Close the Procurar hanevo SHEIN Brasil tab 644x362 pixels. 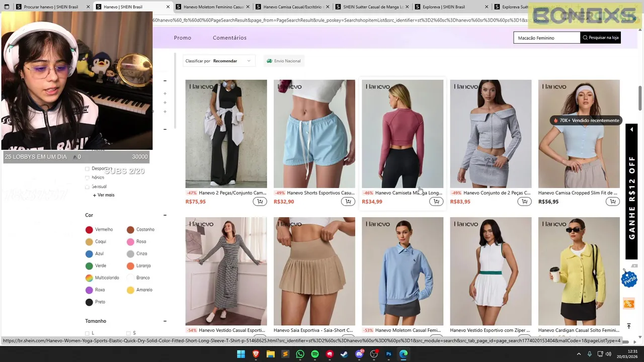tap(88, 7)
